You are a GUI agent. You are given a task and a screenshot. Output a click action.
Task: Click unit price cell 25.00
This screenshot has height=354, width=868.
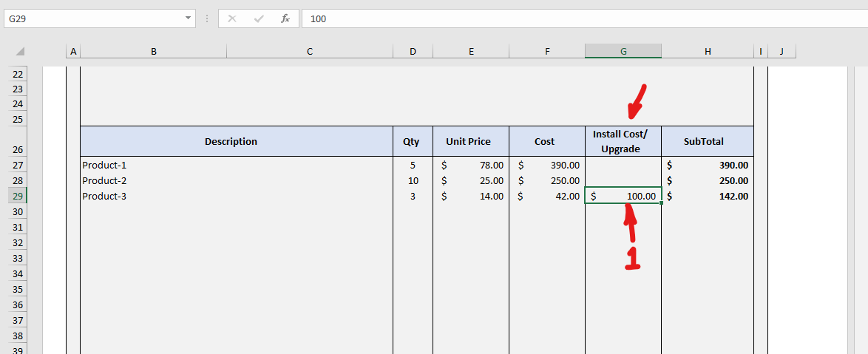[471, 180]
